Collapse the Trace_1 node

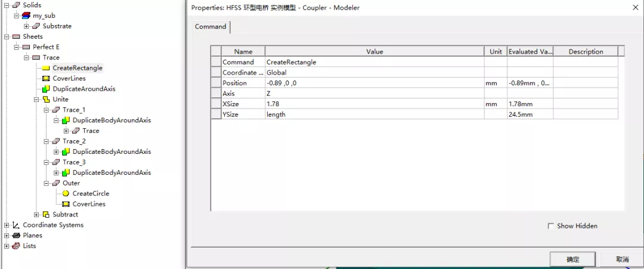pos(46,110)
